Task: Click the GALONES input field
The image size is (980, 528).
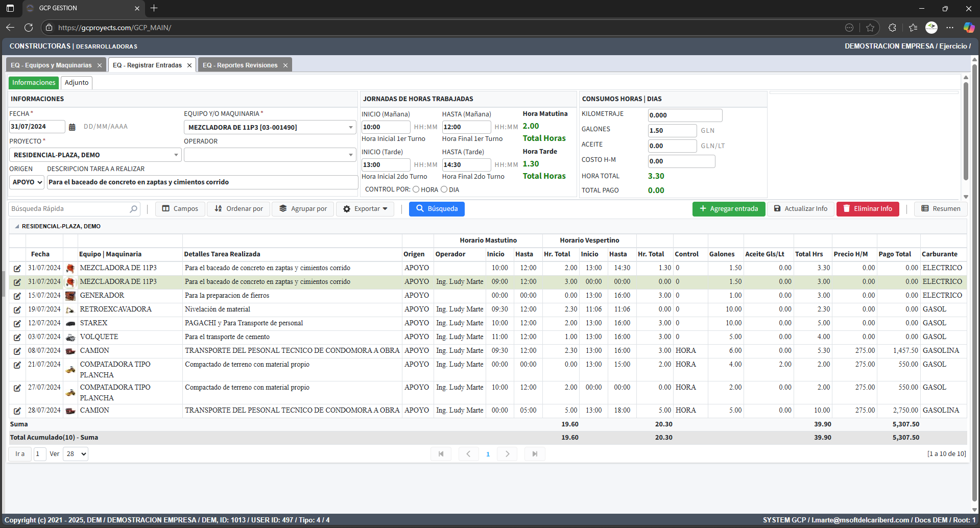Action: click(672, 131)
